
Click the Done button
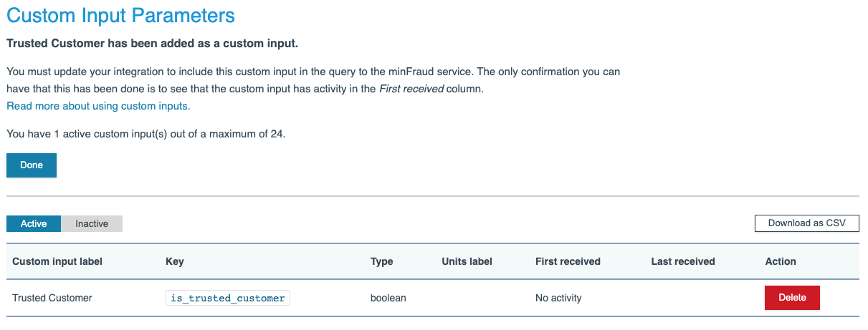[32, 165]
